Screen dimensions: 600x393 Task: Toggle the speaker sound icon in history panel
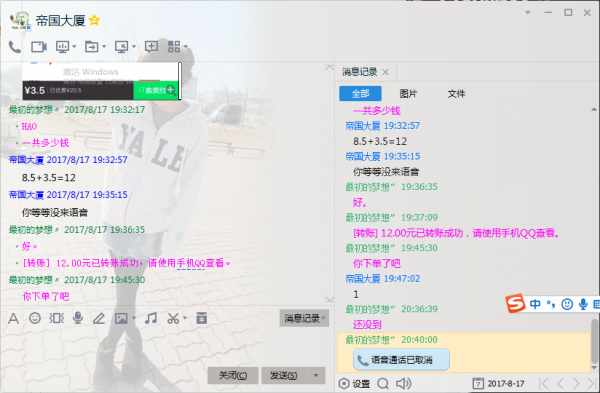(x=404, y=383)
